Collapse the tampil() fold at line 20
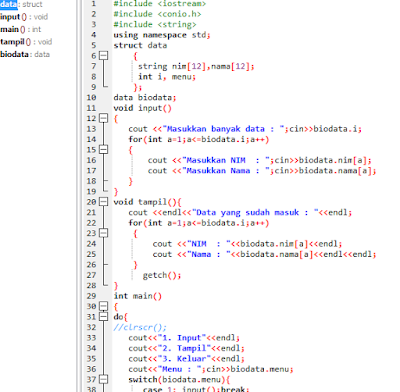Image resolution: width=400 pixels, height=392 pixels. tap(104, 202)
